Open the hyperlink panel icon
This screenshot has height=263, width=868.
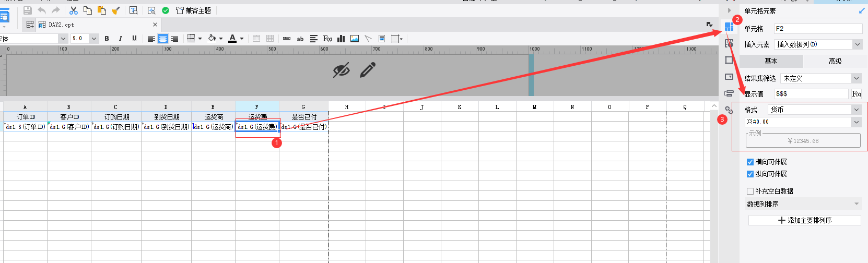coord(729,110)
